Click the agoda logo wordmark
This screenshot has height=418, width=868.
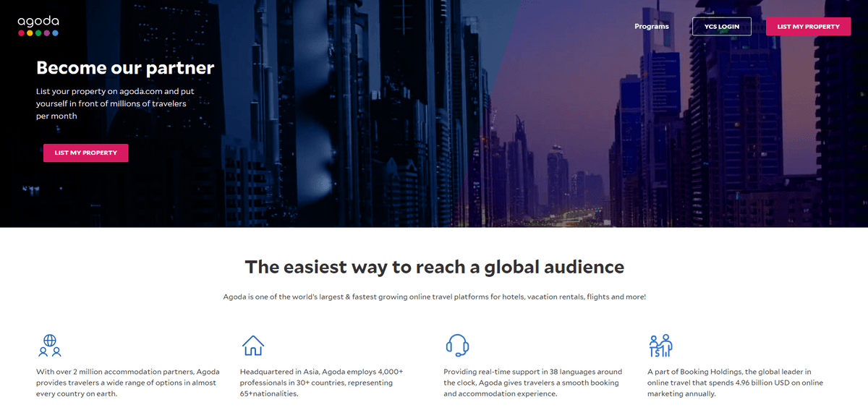38,21
